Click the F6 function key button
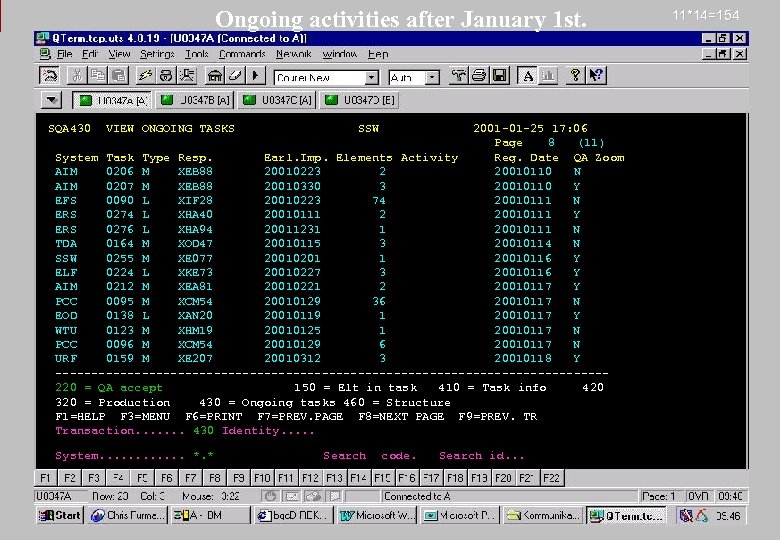This screenshot has width=780, height=540. click(166, 478)
